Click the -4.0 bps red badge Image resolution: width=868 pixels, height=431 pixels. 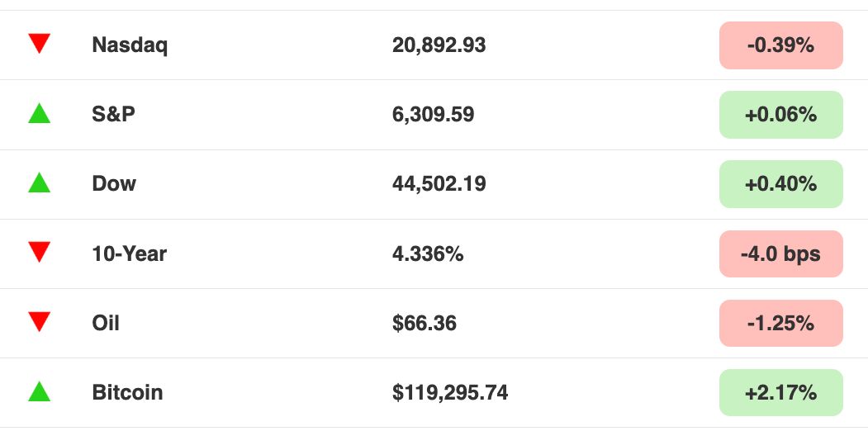781,254
